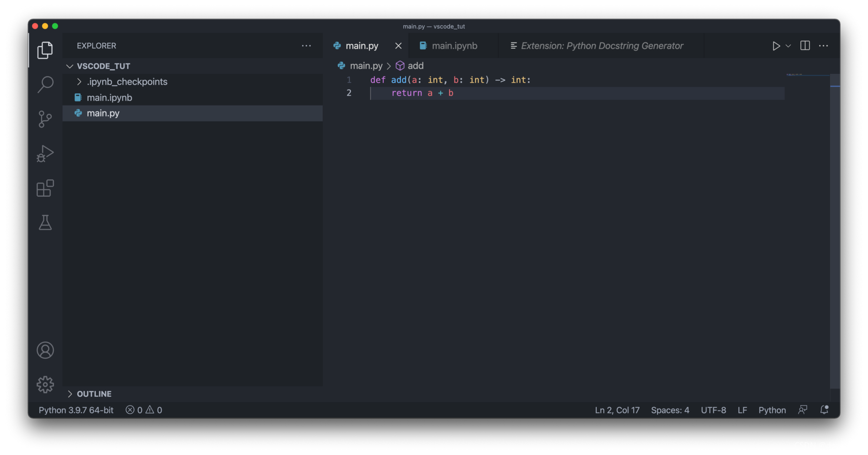Select the Python language mode

[772, 410]
